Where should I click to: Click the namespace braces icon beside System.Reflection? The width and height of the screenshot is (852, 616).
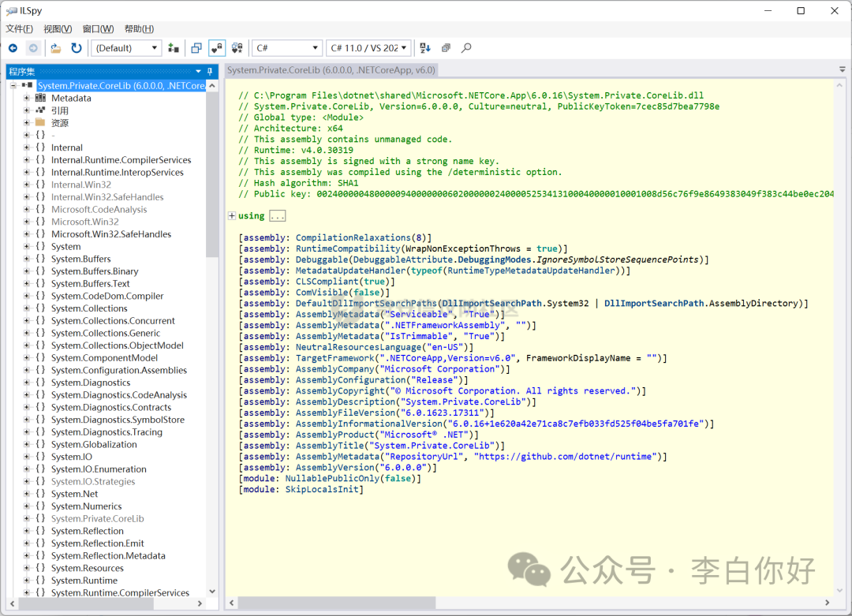(40, 531)
